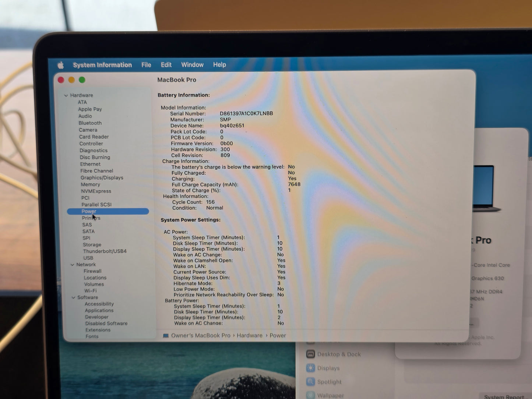Select Volumes under Network
532x399 pixels.
coord(94,284)
